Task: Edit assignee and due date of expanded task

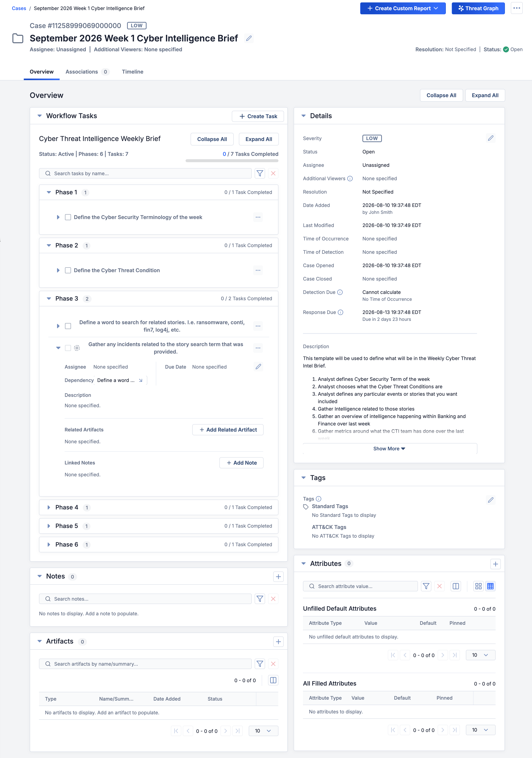Action: coord(258,367)
